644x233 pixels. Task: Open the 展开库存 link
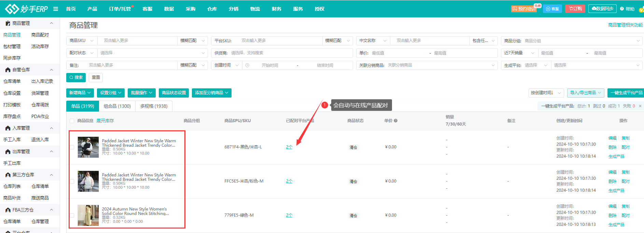pos(105,121)
